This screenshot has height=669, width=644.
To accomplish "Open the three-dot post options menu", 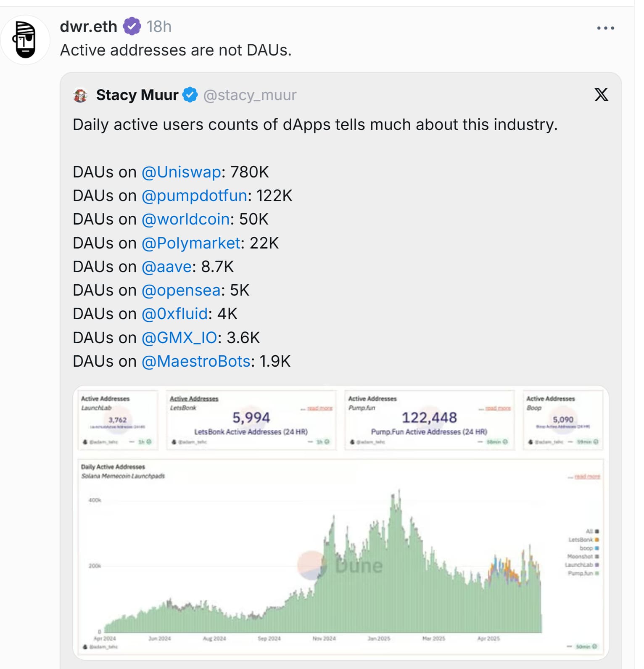I will click(605, 28).
